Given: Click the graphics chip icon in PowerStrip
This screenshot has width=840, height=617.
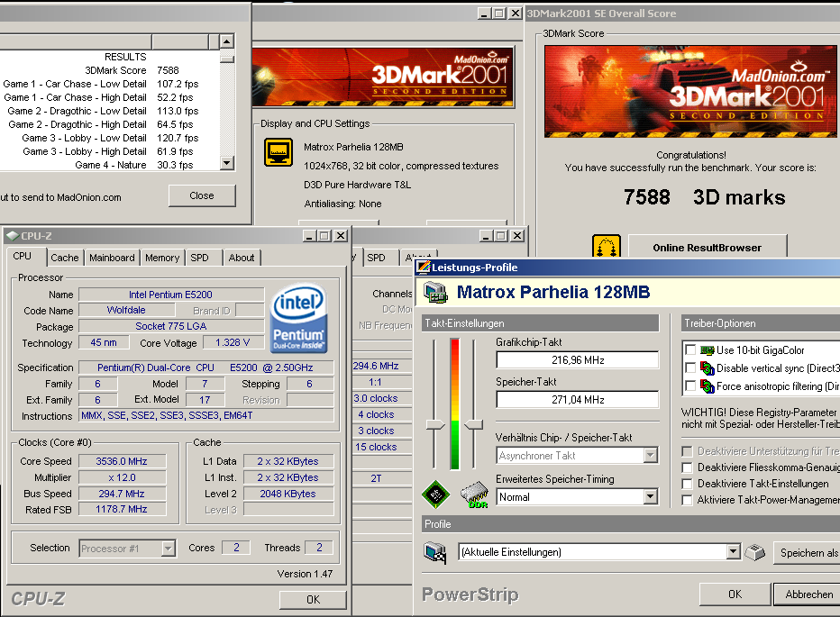Looking at the screenshot, I should (436, 494).
